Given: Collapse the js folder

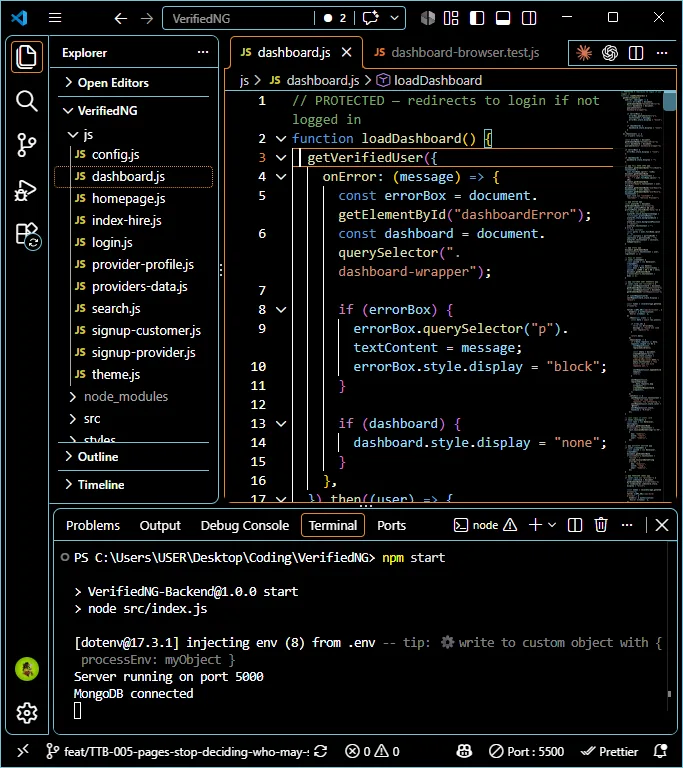Looking at the screenshot, I should tap(134, 134).
